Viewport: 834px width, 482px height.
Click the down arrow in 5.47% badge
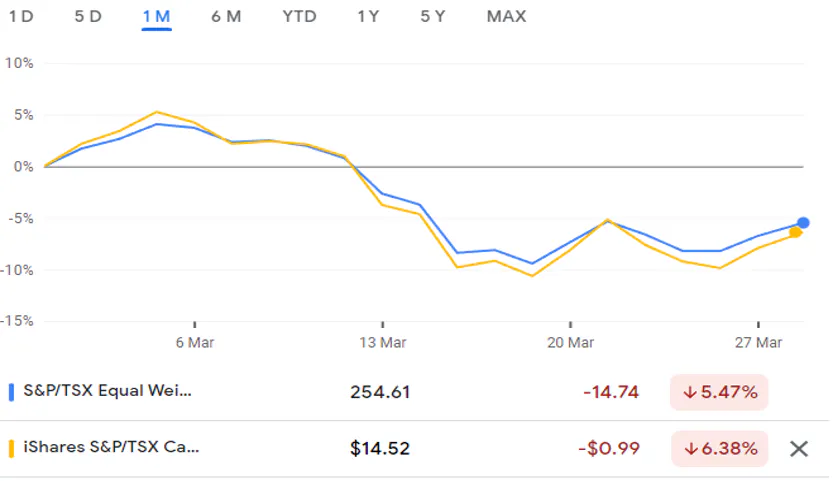[x=688, y=392]
